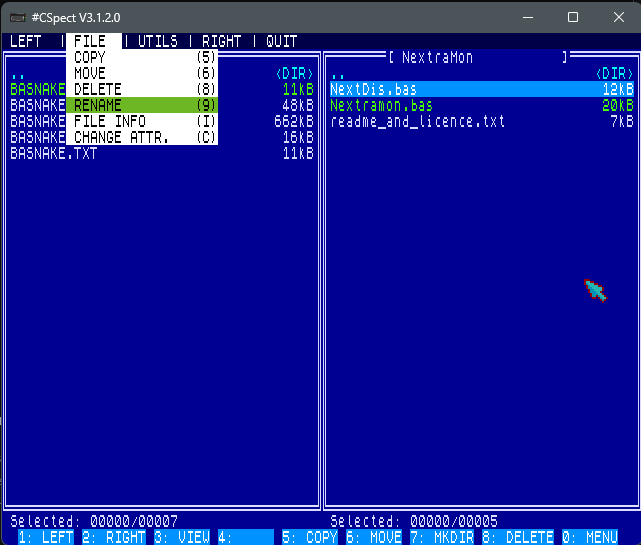
Task: Close the CSpect window
Action: (x=619, y=17)
